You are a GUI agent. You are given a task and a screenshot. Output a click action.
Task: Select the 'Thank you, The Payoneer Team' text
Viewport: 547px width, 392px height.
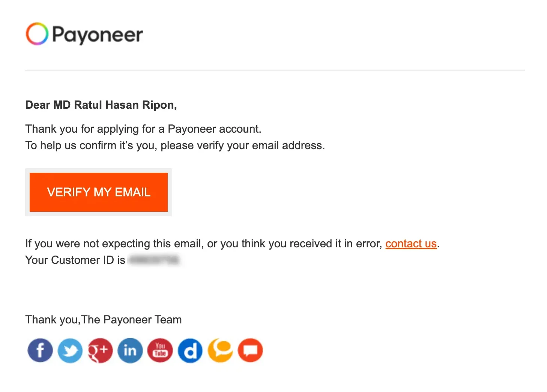103,319
